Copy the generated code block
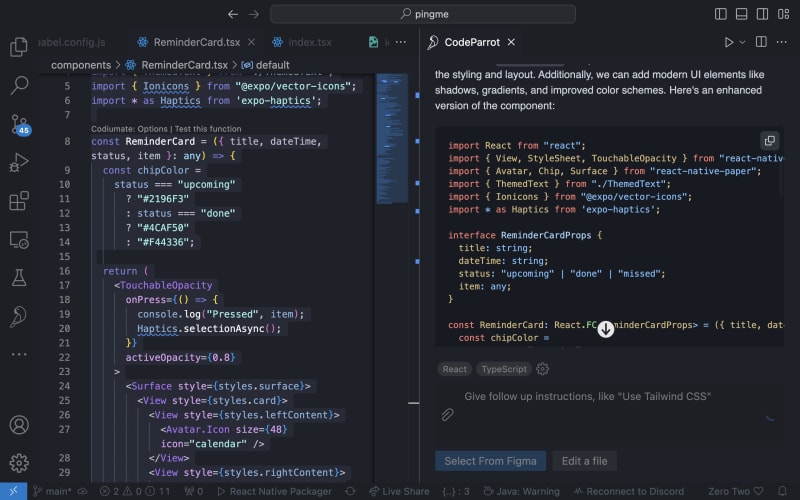800x500 pixels. pyautogui.click(x=769, y=140)
